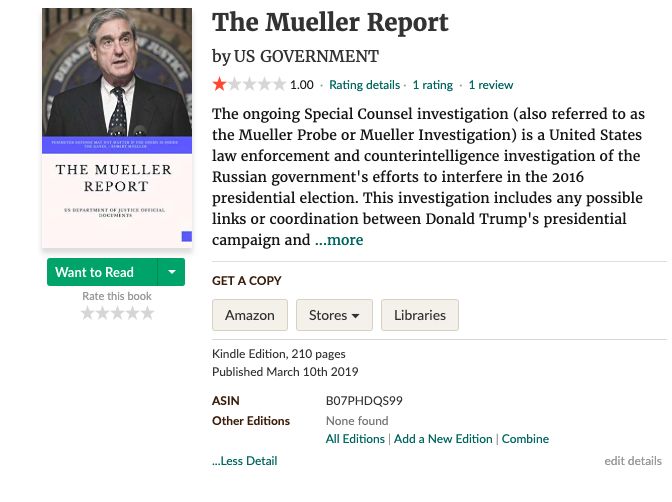Click the red average rating star
672x502 pixels.
tap(219, 84)
